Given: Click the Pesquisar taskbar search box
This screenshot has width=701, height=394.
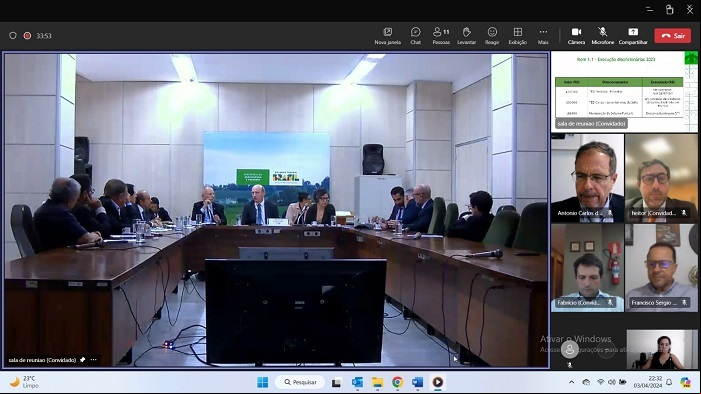Looking at the screenshot, I should 300,382.
